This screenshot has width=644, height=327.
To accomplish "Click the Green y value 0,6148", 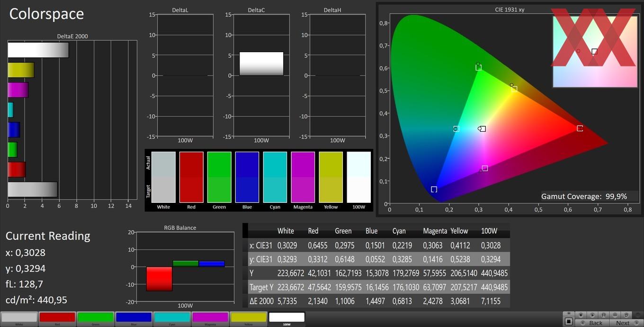I will tap(344, 259).
